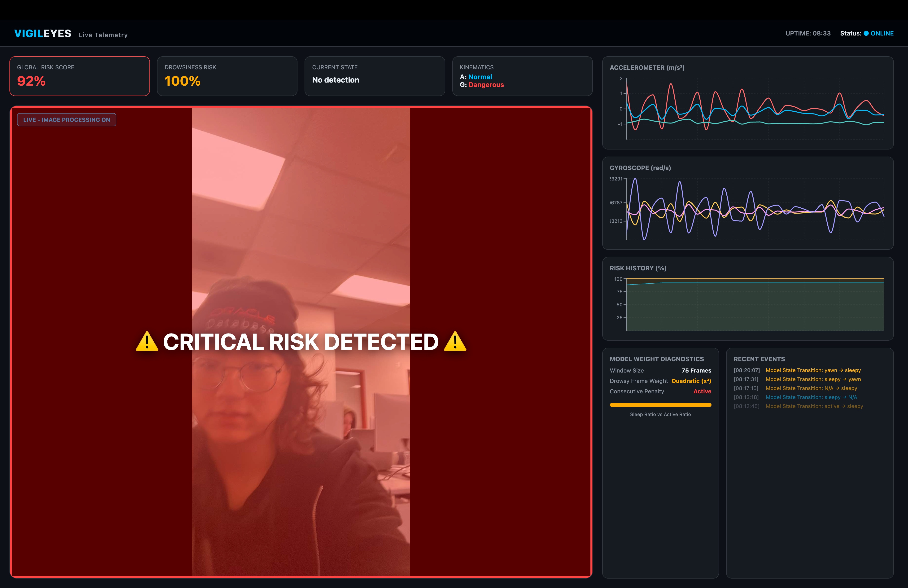Image resolution: width=908 pixels, height=588 pixels.
Task: Click the Quadratic (x²) drowsy weight value
Action: pos(691,381)
